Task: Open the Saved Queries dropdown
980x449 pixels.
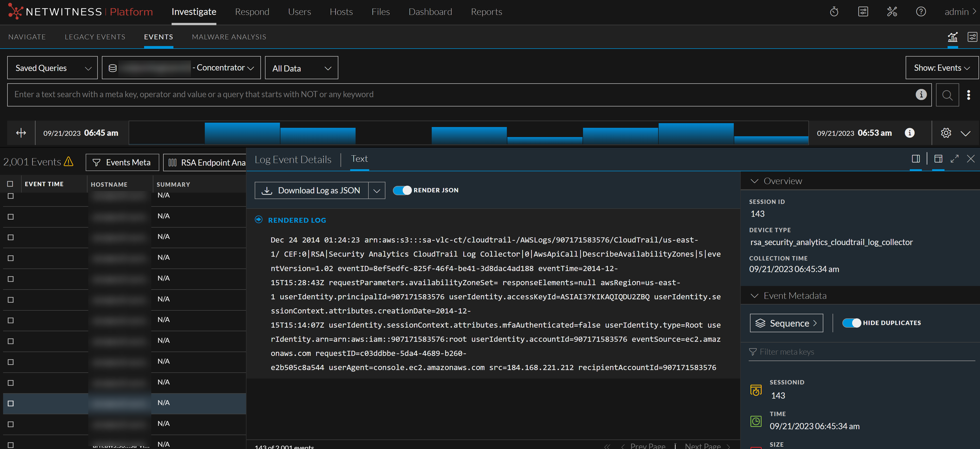Action: [52, 68]
